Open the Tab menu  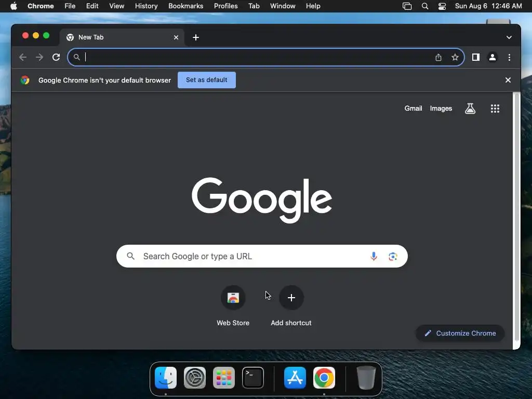[x=254, y=6]
